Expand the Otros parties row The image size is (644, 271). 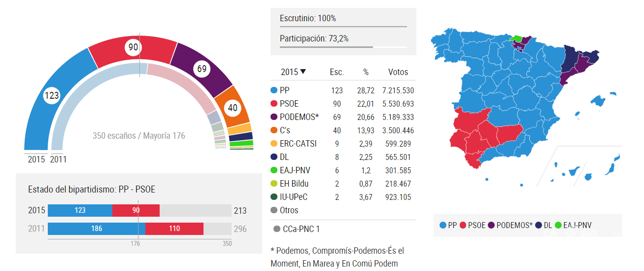[290, 210]
